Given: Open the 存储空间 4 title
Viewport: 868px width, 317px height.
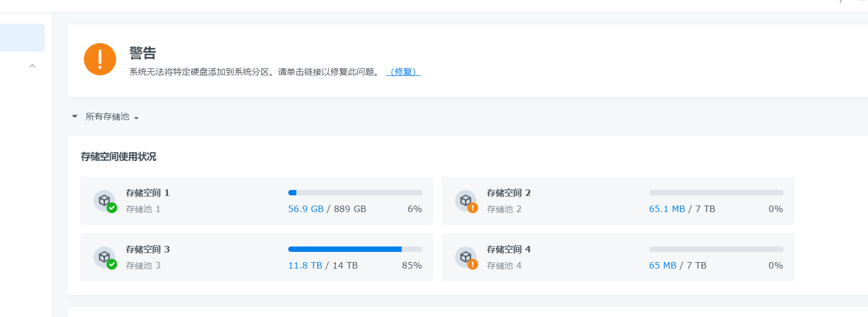Looking at the screenshot, I should 509,249.
